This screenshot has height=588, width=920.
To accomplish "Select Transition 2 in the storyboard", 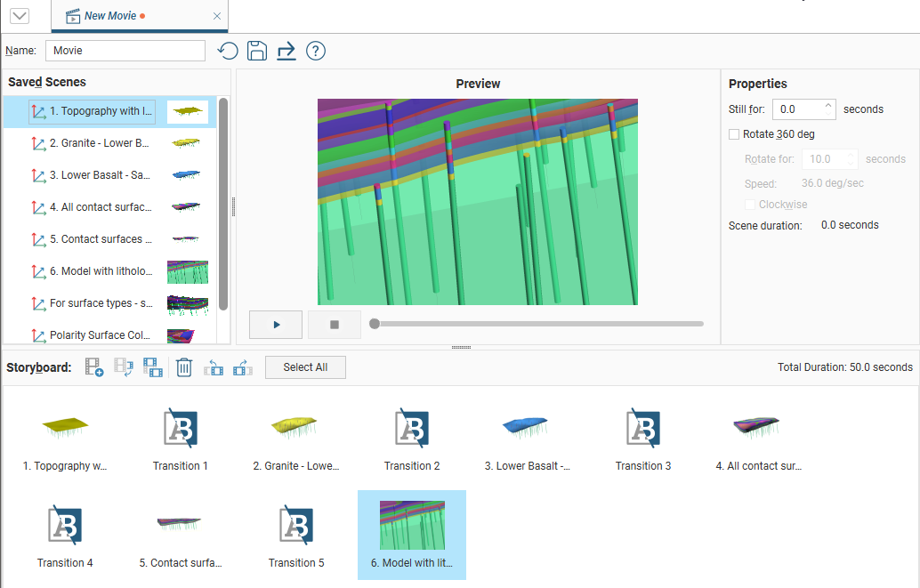I will click(x=412, y=436).
